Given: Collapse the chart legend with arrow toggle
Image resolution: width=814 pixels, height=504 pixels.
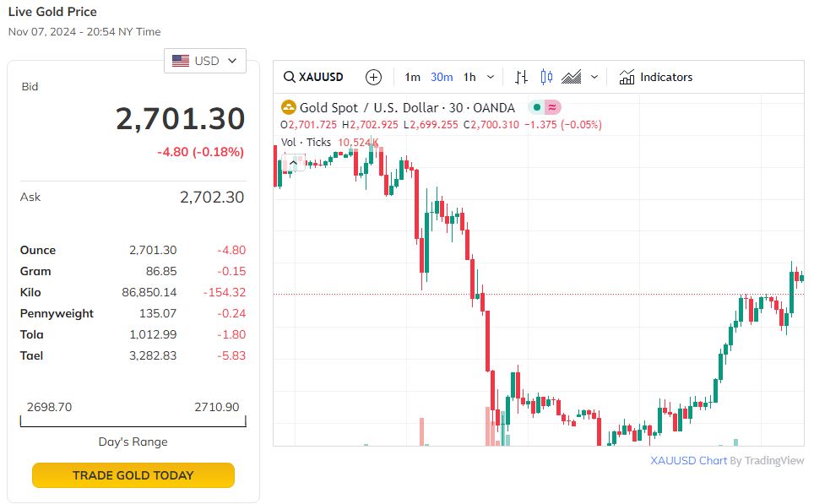Looking at the screenshot, I should [x=293, y=163].
